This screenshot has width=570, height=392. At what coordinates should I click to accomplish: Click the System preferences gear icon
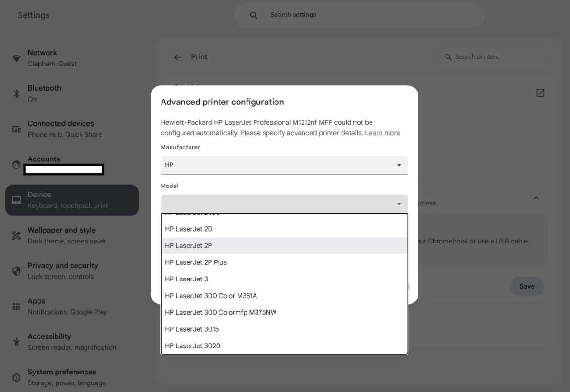tap(17, 377)
